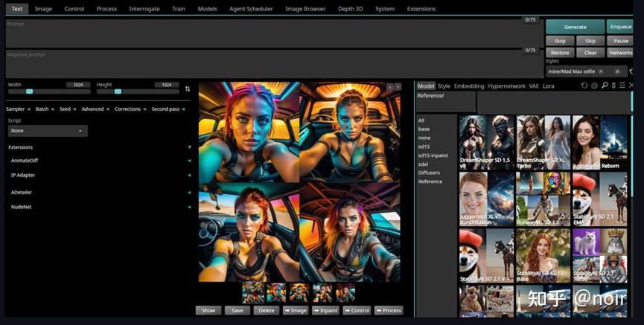Click the Width value field showing 1024
Image resolution: width=644 pixels, height=325 pixels.
coord(78,85)
